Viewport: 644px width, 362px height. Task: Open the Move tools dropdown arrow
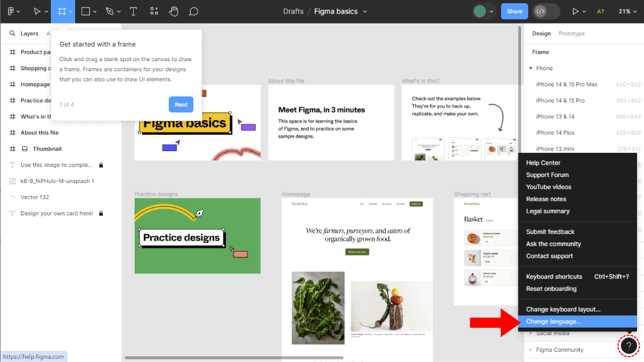[x=47, y=12]
